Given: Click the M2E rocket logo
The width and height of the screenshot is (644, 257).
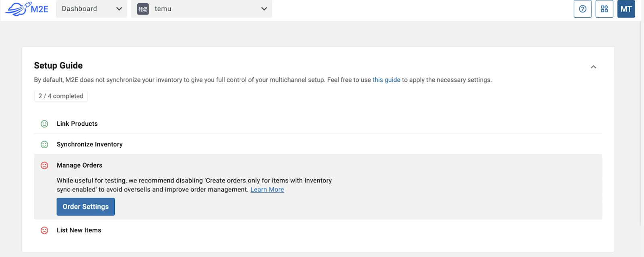Looking at the screenshot, I should 27,8.
